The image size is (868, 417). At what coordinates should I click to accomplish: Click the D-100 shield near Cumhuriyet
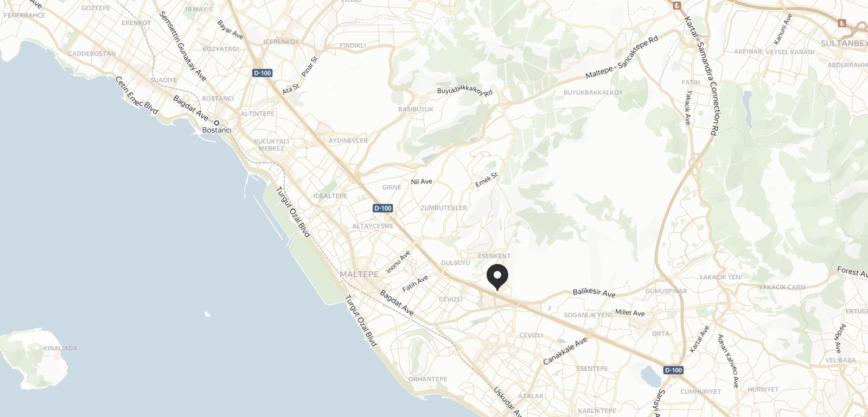tap(673, 370)
